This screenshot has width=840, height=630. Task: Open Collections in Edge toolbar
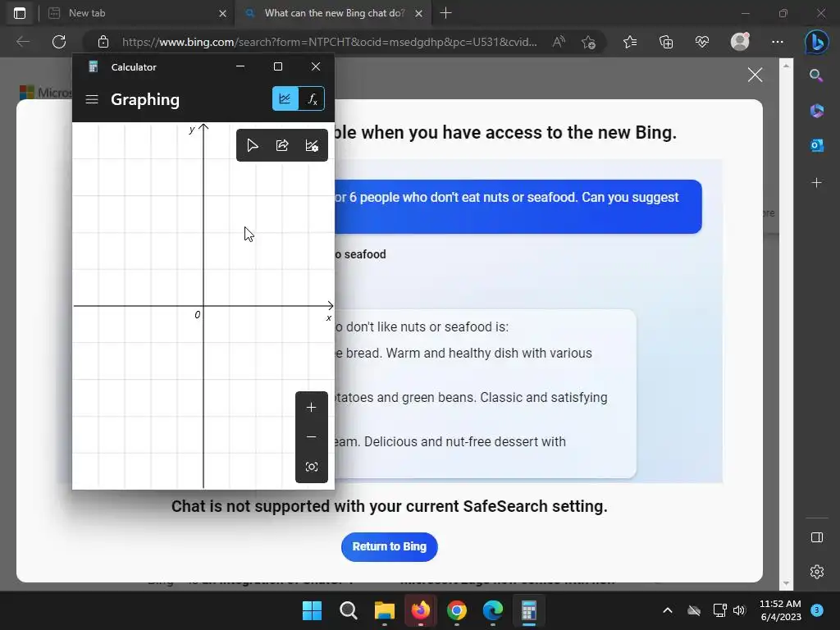click(666, 42)
